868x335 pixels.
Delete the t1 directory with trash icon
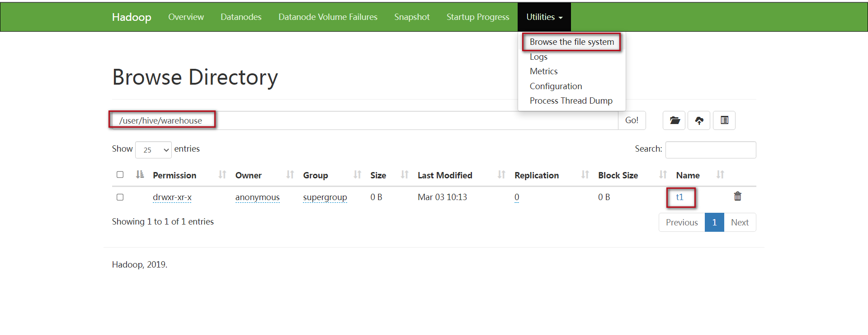(x=738, y=196)
